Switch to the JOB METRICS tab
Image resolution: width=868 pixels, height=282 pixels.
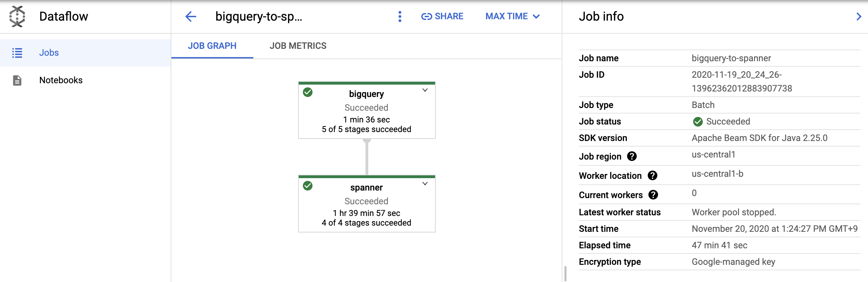pyautogui.click(x=298, y=46)
